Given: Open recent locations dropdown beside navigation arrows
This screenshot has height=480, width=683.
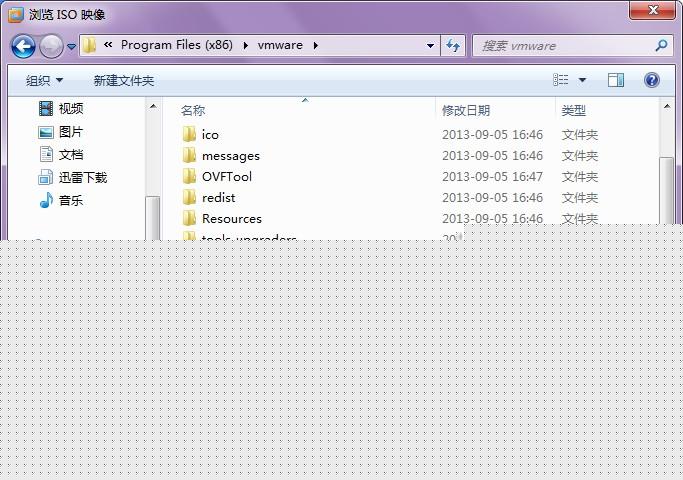Looking at the screenshot, I should click(x=71, y=46).
